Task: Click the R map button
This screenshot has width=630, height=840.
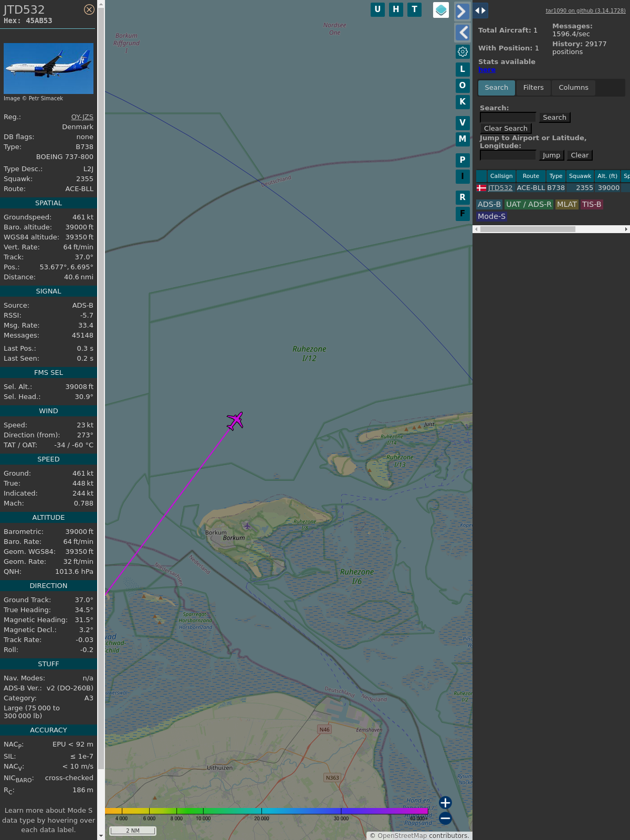Action: [463, 197]
